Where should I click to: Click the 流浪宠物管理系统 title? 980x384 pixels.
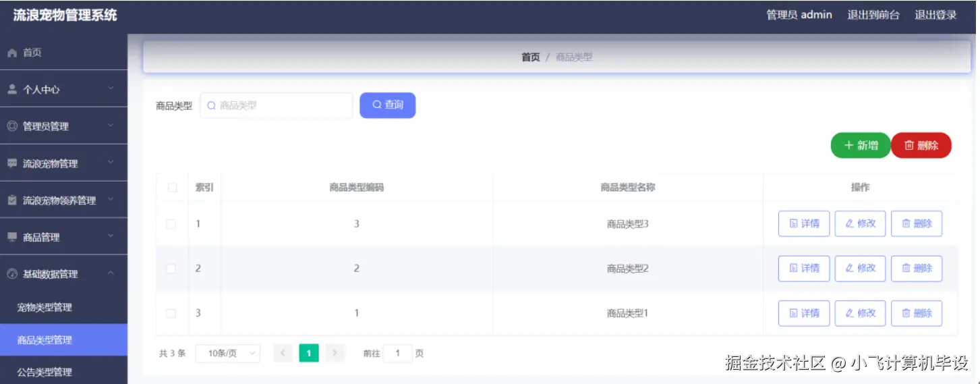(65, 15)
